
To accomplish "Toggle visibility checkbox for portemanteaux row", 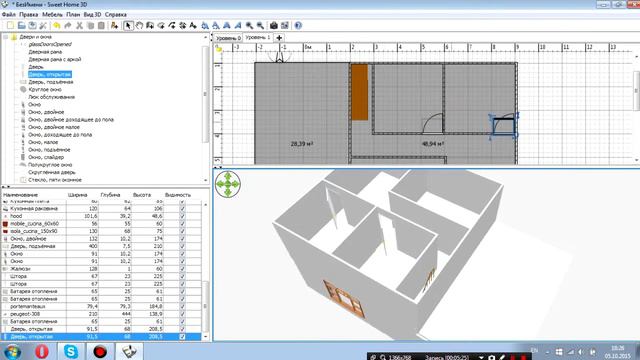I will click(182, 306).
